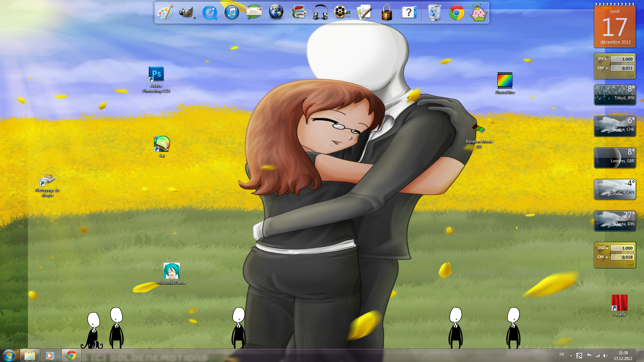Open the CHF dropdown in the USD gadget
644x362 pixels.
point(602,257)
